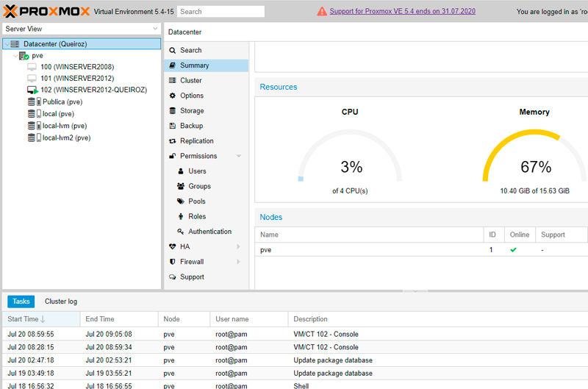This screenshot has width=588, height=389.
Task: Expand the Firewall submenu arrow
Action: tap(238, 262)
